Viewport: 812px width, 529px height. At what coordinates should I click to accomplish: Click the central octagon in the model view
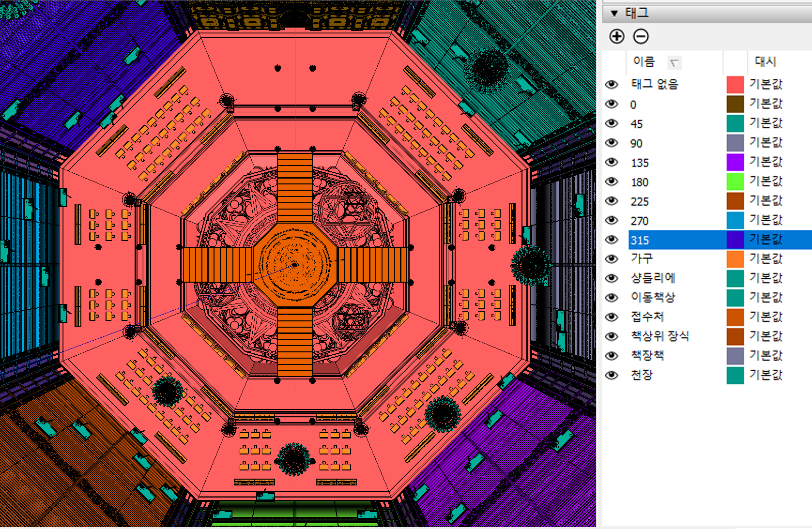pyautogui.click(x=294, y=265)
